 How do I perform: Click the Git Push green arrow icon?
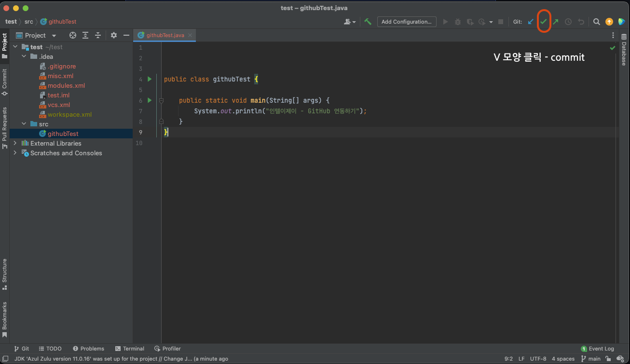point(556,22)
